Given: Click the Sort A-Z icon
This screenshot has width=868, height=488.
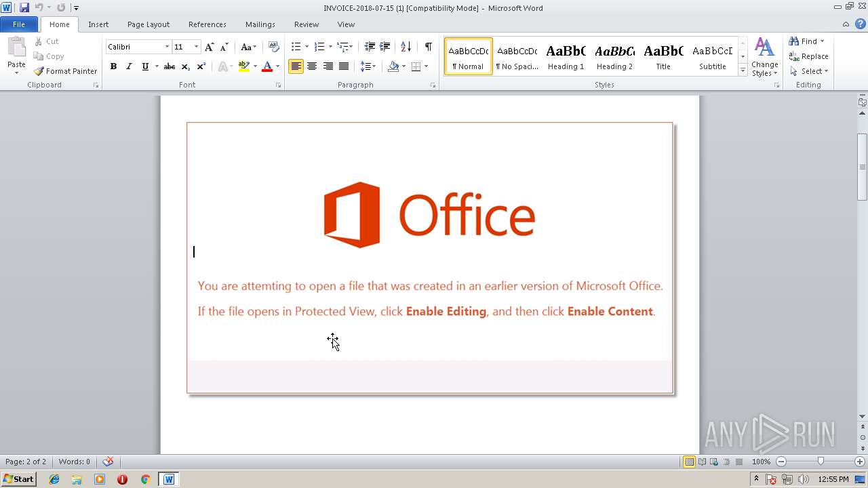Looking at the screenshot, I should click(406, 47).
